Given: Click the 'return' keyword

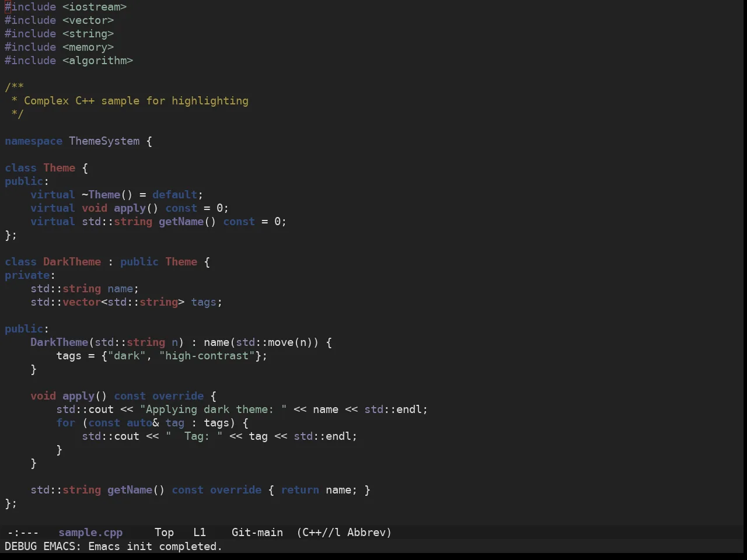Looking at the screenshot, I should click(x=300, y=490).
